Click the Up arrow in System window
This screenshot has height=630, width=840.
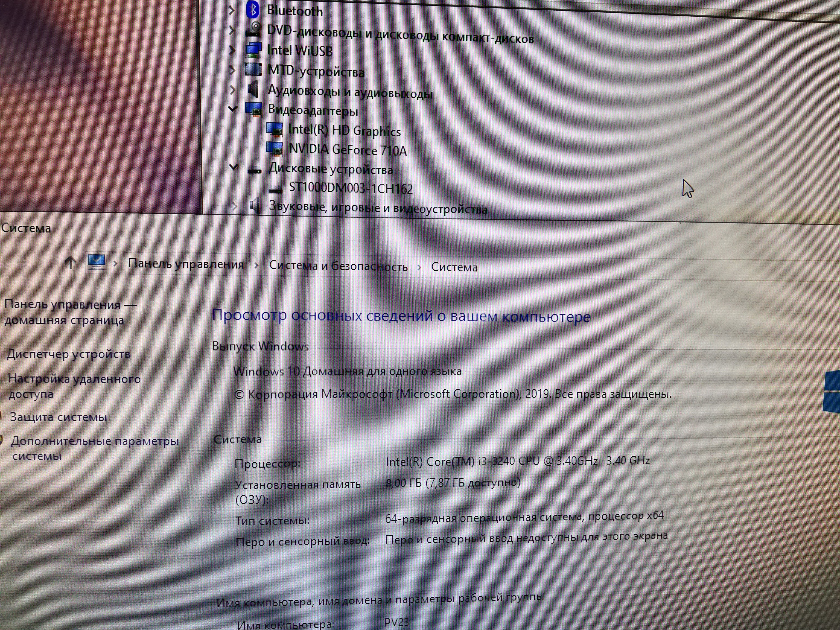pyautogui.click(x=71, y=262)
